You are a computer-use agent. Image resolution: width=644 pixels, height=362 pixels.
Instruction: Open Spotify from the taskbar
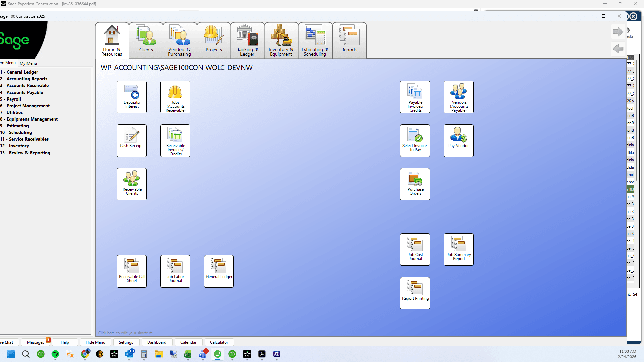55,354
